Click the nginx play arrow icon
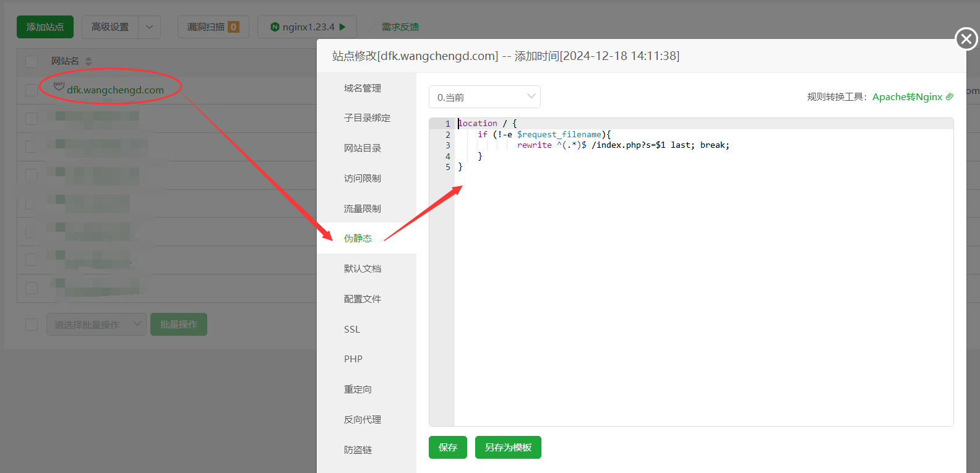The width and height of the screenshot is (980, 473). coord(343,27)
